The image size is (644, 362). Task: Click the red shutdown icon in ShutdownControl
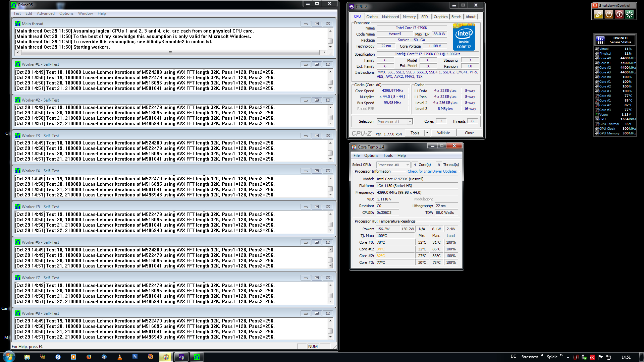(619, 14)
